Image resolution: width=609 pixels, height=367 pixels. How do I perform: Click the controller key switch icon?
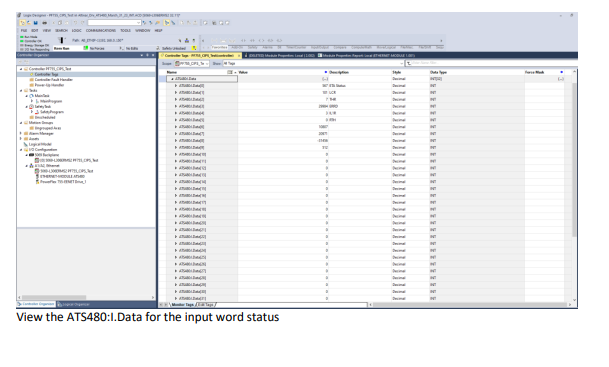click(61, 40)
